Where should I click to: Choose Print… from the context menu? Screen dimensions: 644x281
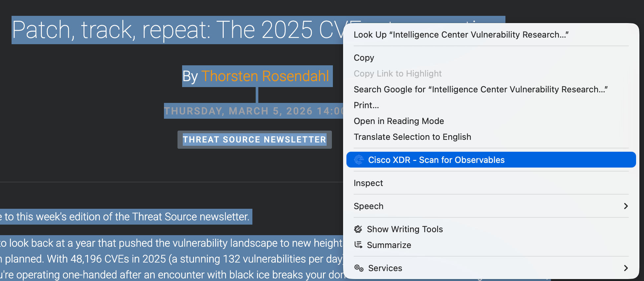pos(366,105)
